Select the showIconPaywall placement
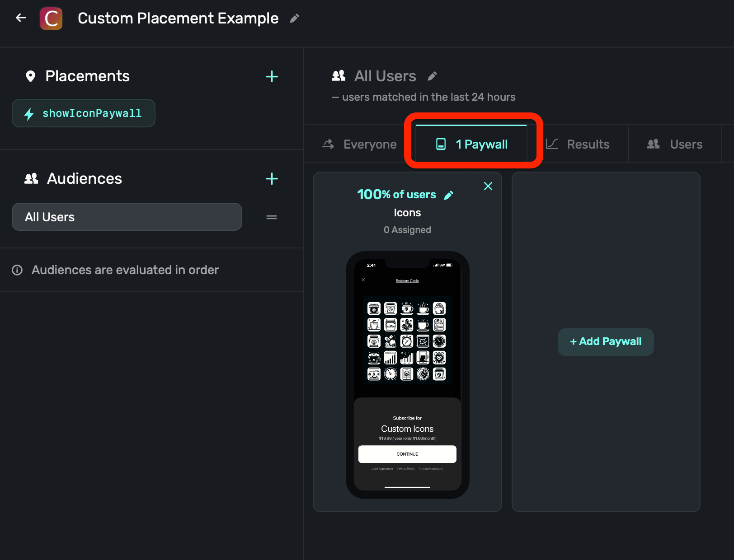This screenshot has width=734, height=560. tap(84, 113)
